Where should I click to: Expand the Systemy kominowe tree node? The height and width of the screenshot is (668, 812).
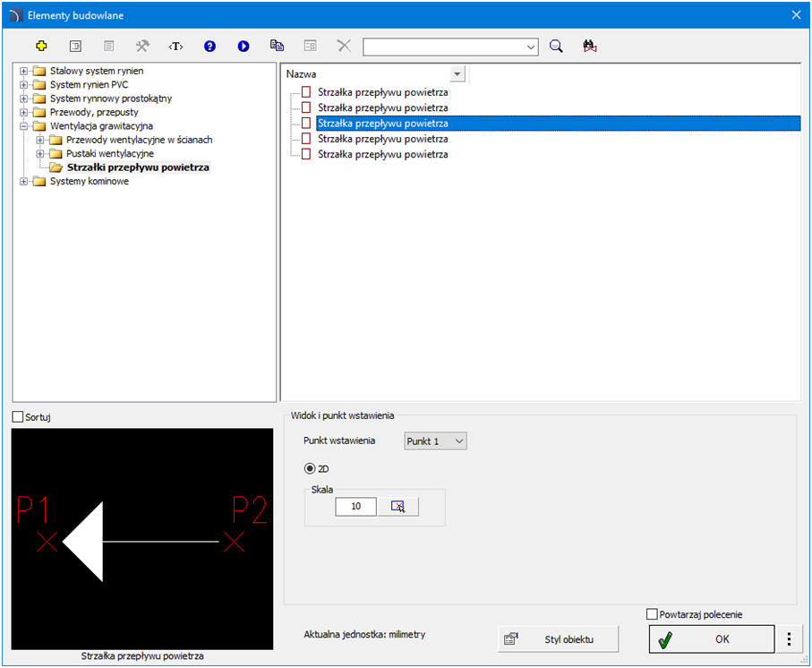point(24,182)
